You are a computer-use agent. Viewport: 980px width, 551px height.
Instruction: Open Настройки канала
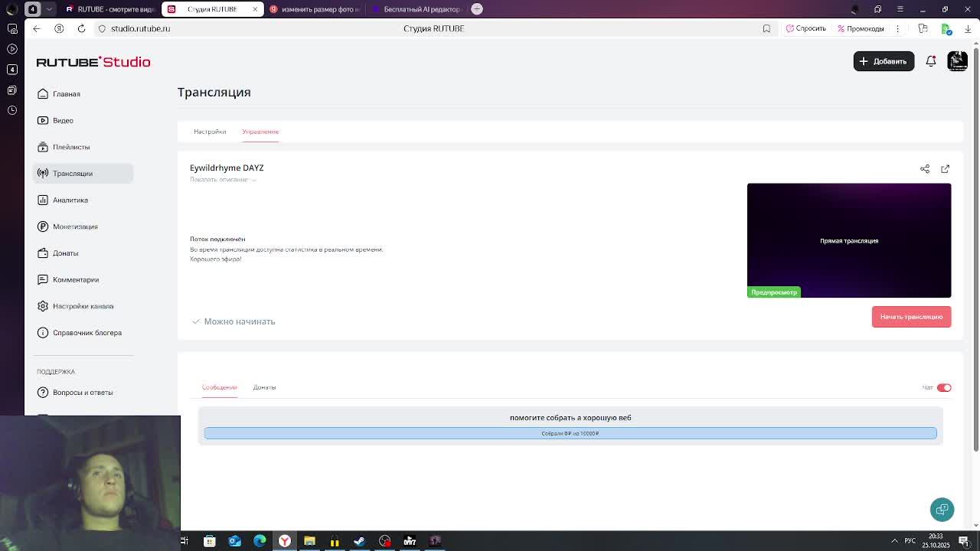point(83,306)
